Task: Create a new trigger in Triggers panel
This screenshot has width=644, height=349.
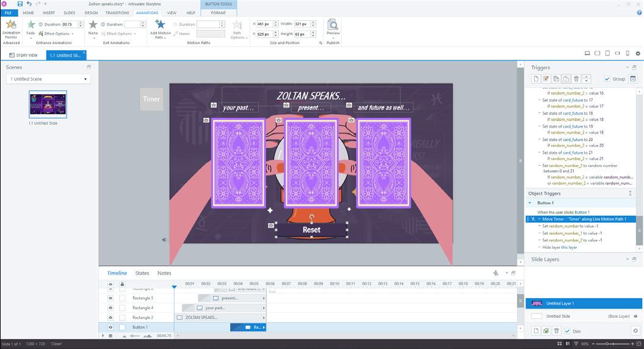Action: pyautogui.click(x=536, y=79)
